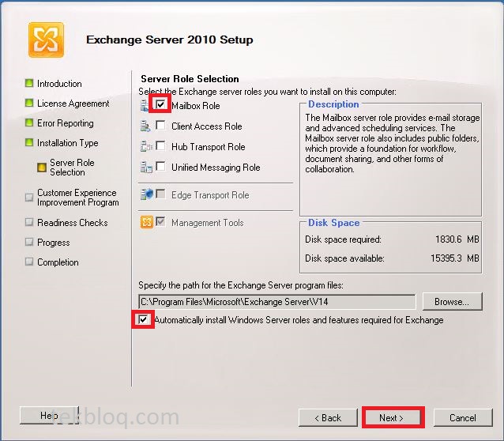Click the Unified Messaging Role label text
The height and width of the screenshot is (441, 504).
click(x=216, y=168)
